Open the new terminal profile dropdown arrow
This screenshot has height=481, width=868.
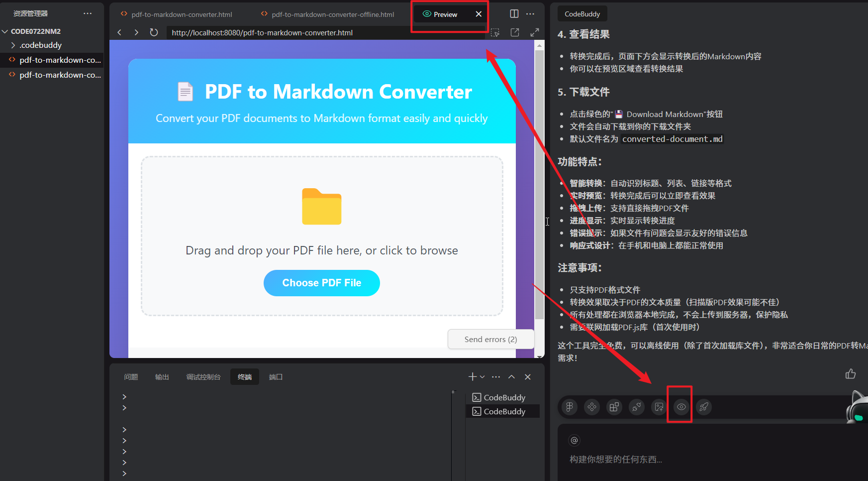pos(482,377)
